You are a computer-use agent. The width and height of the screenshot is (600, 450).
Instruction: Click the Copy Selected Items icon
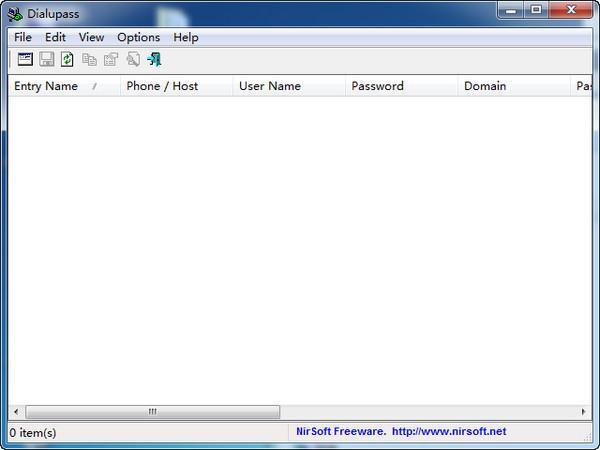coord(90,59)
